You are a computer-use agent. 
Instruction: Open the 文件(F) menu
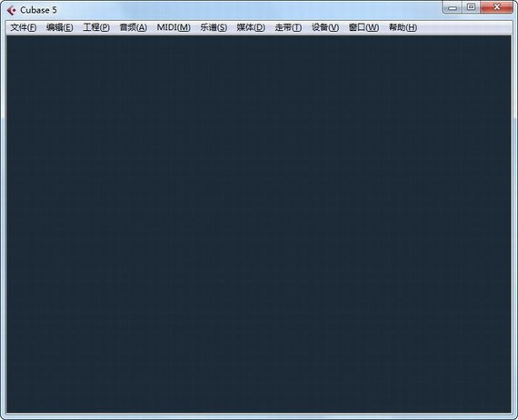[x=24, y=27]
